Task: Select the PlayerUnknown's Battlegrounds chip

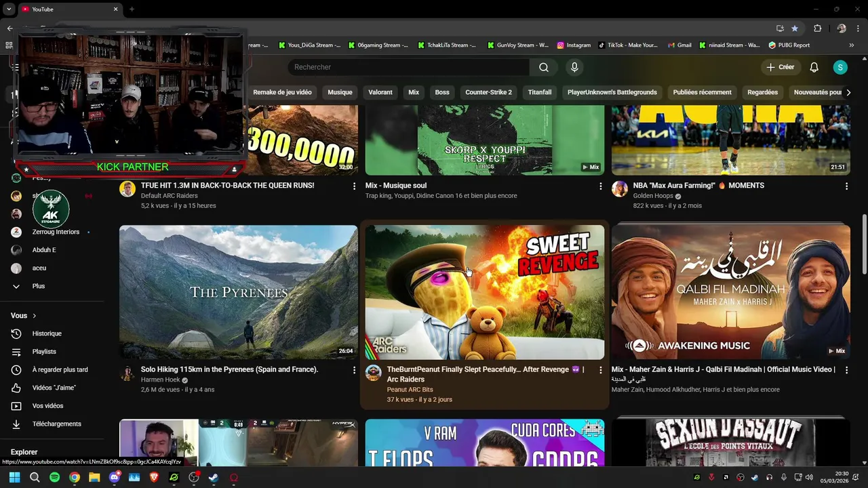Action: coord(612,92)
